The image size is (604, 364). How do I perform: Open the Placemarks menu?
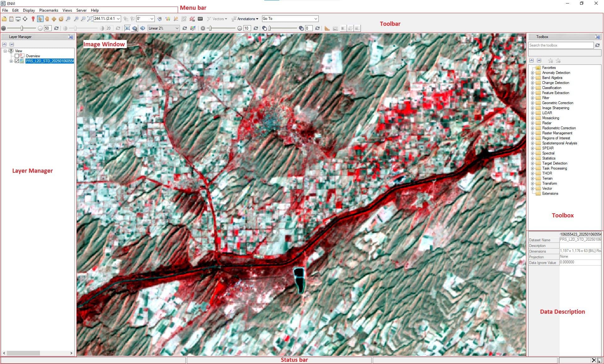pyautogui.click(x=48, y=10)
